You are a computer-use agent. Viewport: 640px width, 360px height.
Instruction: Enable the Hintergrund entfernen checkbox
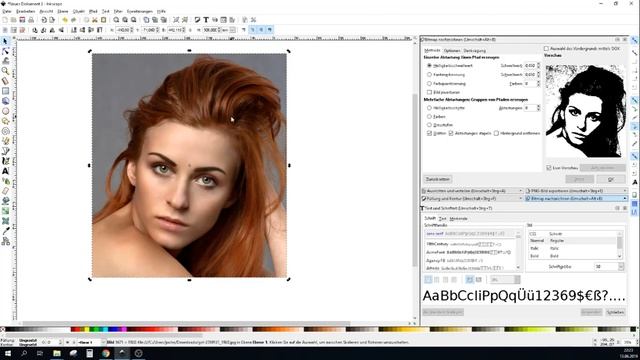click(496, 133)
